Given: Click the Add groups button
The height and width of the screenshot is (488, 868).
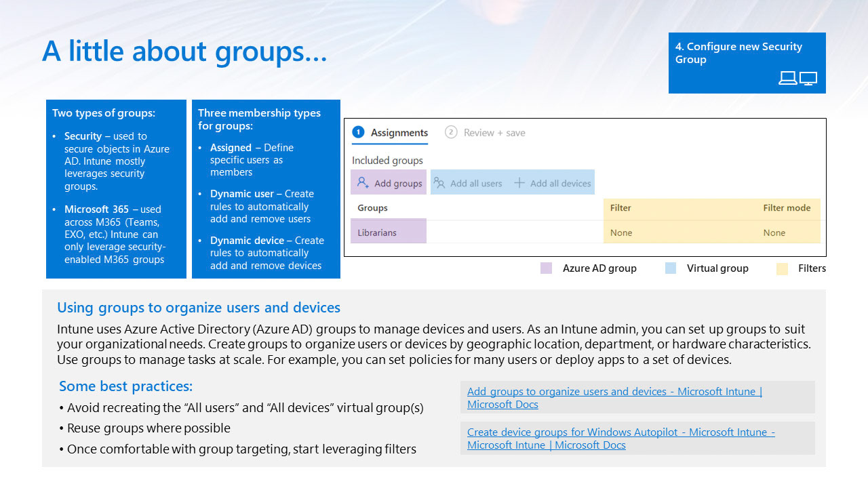Looking at the screenshot, I should (389, 182).
